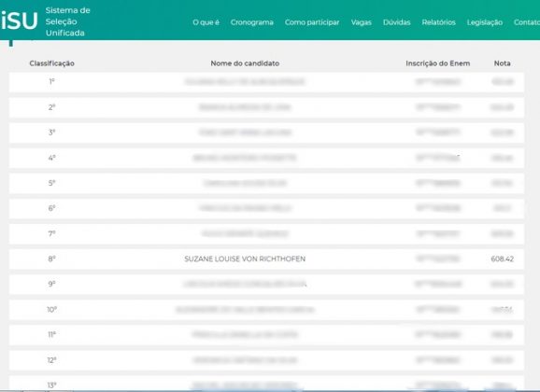The width and height of the screenshot is (540, 392).
Task: Open the Vagas navigation link
Action: click(362, 22)
